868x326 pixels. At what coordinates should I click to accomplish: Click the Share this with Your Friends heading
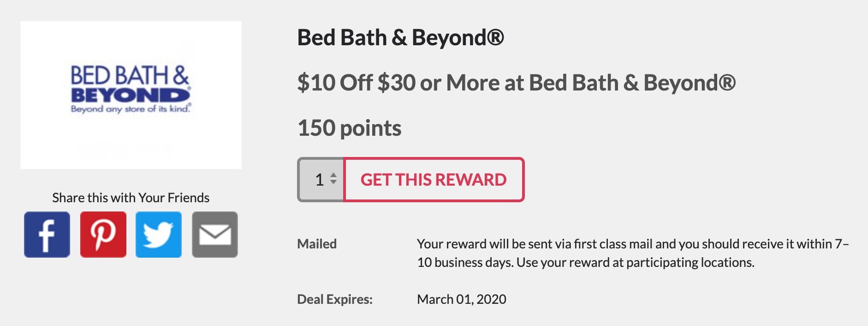click(x=131, y=198)
